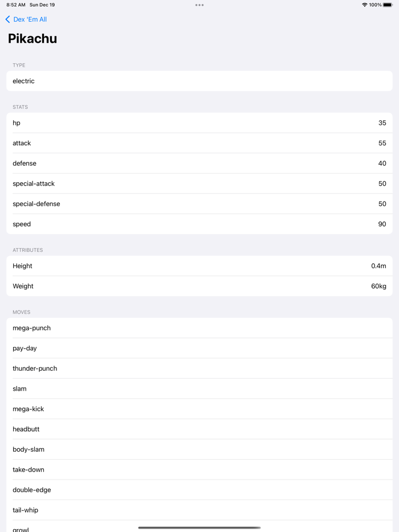Tap the attack stat row

(199, 143)
